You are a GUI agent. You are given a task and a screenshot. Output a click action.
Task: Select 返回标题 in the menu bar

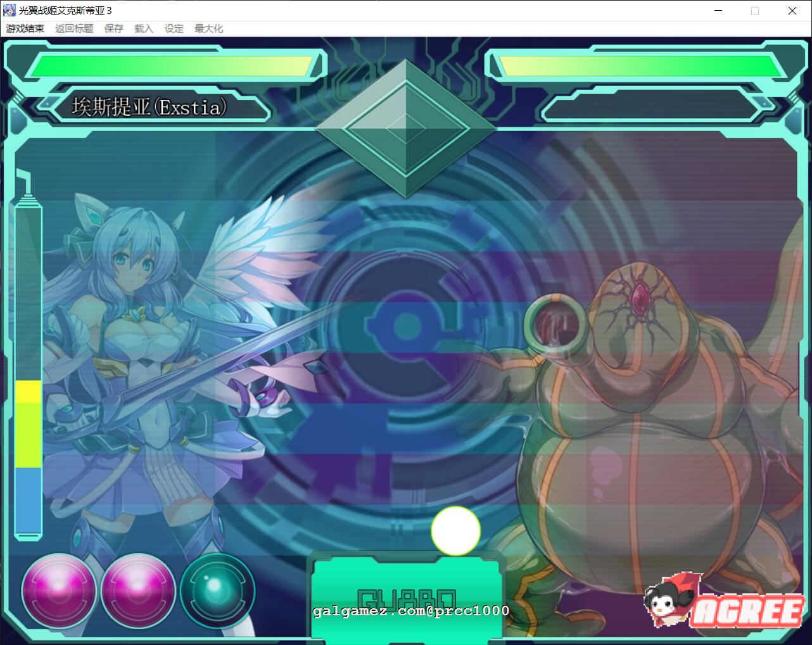pos(74,29)
